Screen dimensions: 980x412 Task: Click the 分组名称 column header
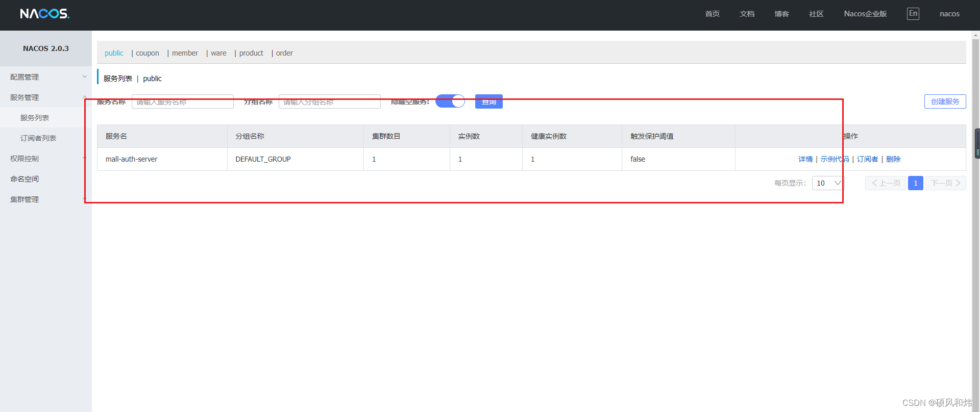point(296,136)
